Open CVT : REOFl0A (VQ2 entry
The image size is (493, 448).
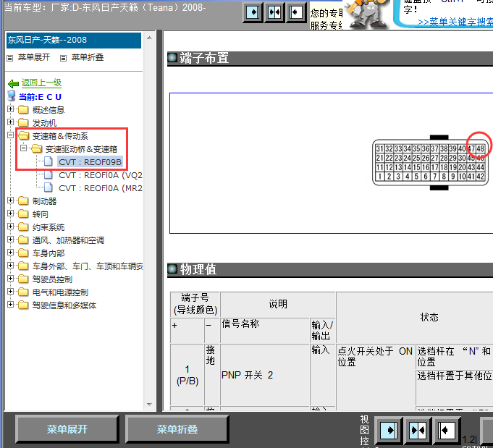[x=101, y=175]
